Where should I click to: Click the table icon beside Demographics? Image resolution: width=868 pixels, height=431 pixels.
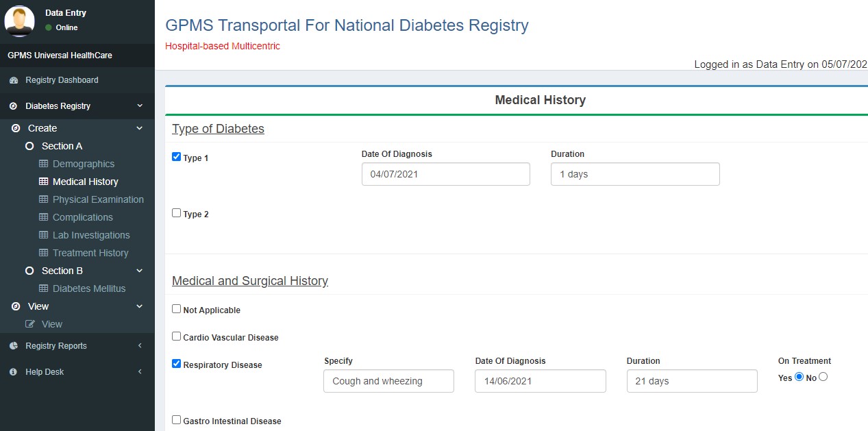[x=44, y=164]
